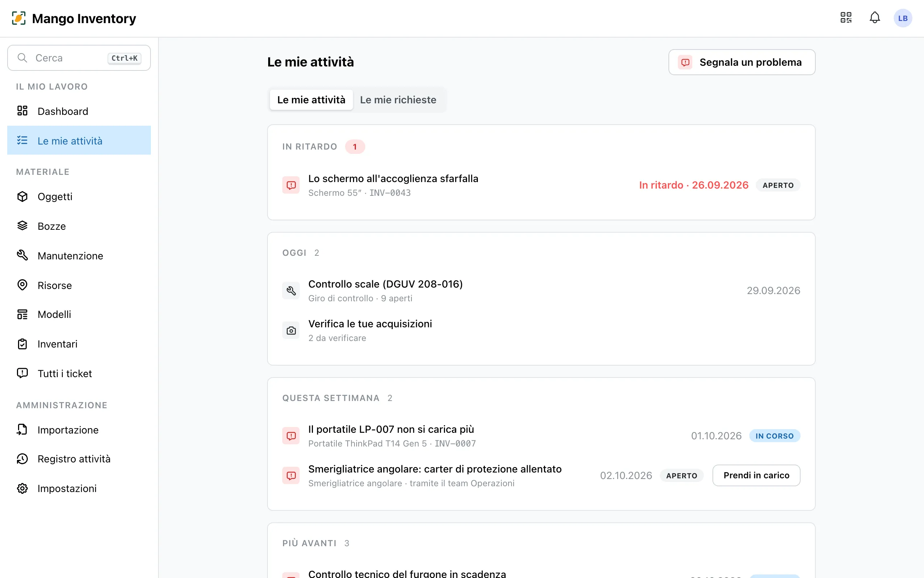This screenshot has width=924, height=578.
Task: Open Verifica le tue acquisizioni task
Action: [x=541, y=330]
